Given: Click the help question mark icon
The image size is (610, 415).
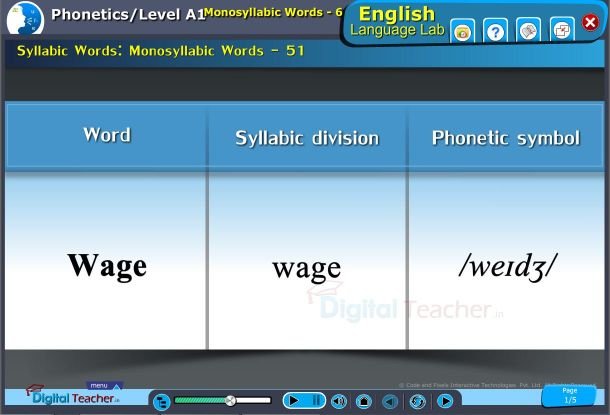Looking at the screenshot, I should (495, 31).
